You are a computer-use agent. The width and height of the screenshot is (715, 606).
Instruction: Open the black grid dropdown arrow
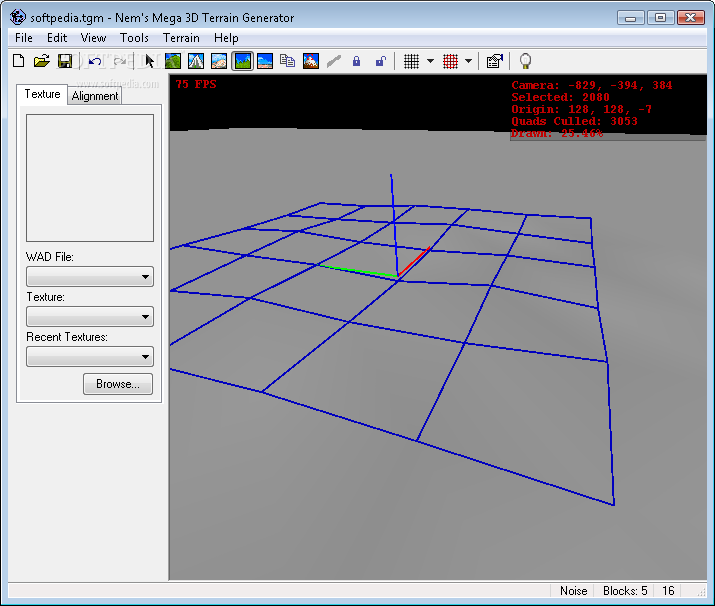point(430,61)
